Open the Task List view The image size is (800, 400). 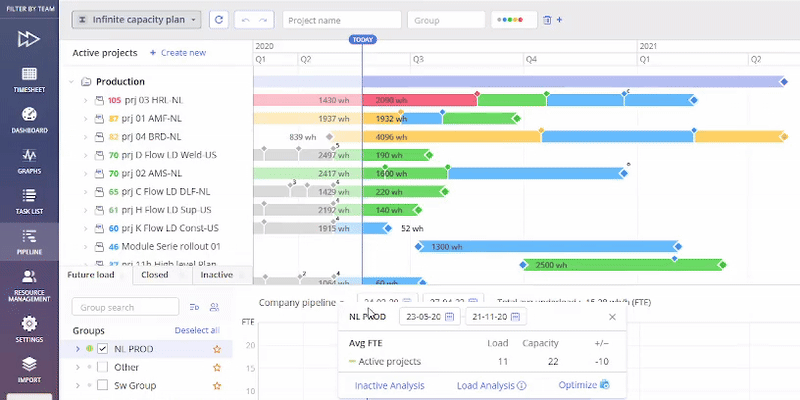coord(29,201)
